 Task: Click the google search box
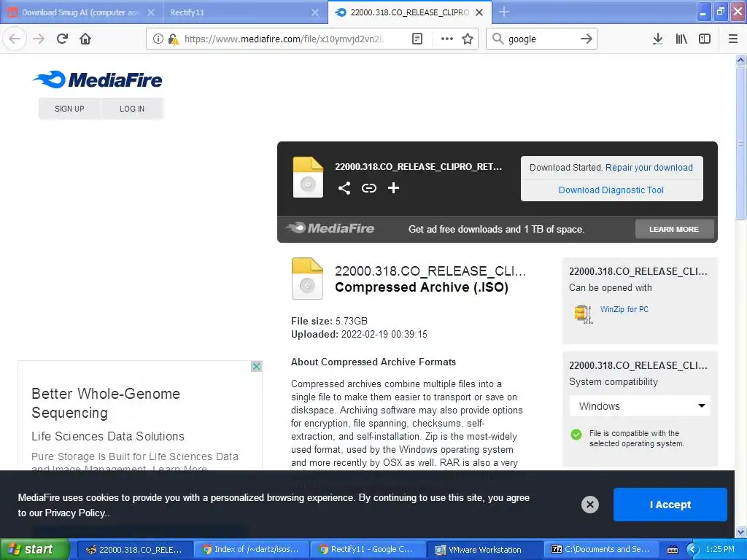coord(542,39)
